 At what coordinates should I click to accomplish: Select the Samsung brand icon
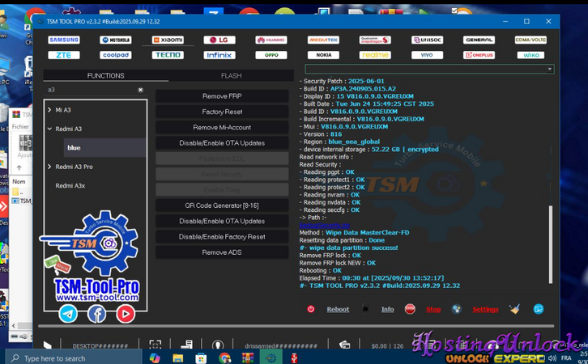[x=64, y=40]
